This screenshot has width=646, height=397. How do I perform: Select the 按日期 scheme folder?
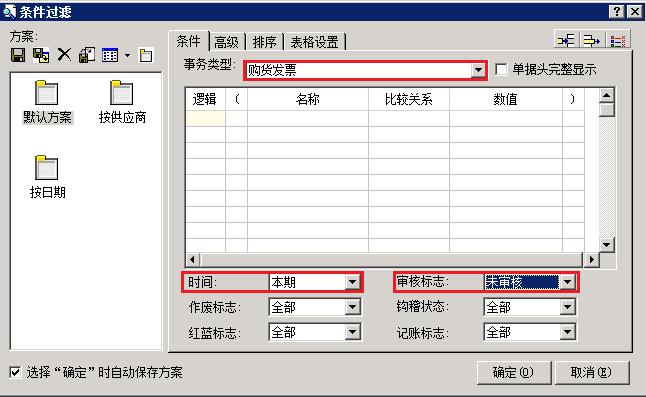point(47,177)
